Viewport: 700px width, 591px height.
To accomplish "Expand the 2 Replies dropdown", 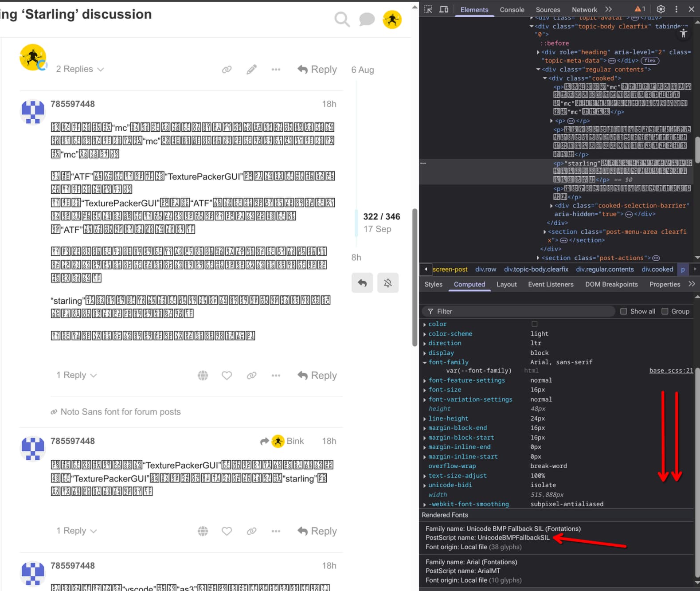I will pos(80,69).
